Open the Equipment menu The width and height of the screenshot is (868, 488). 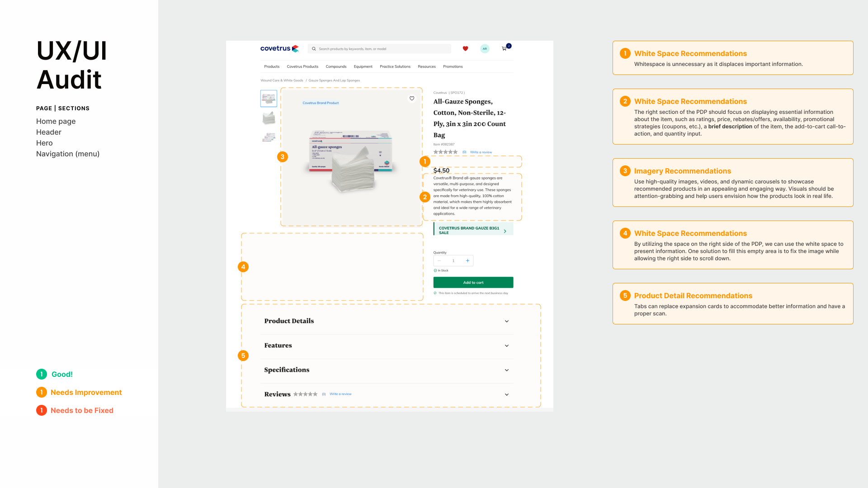363,66
